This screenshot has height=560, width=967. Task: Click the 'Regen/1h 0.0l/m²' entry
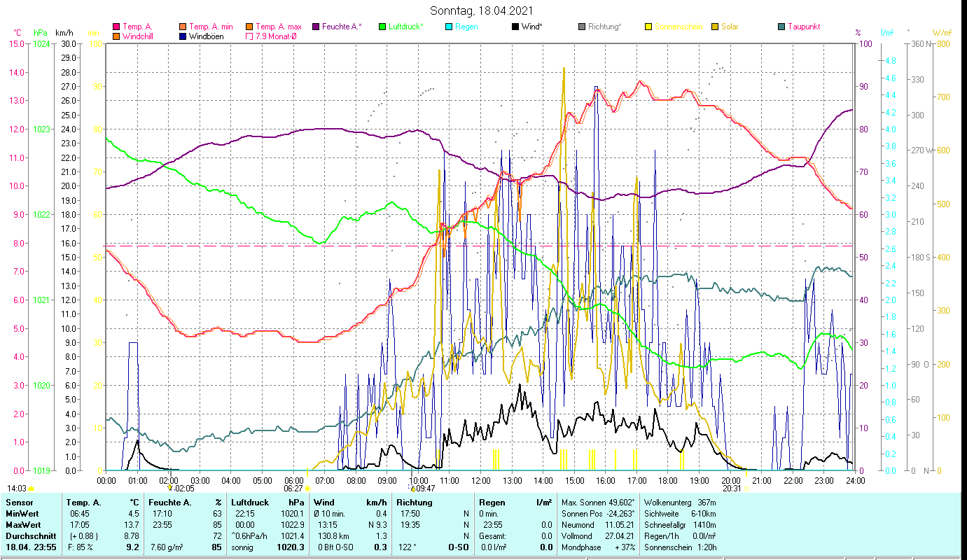tap(679, 535)
